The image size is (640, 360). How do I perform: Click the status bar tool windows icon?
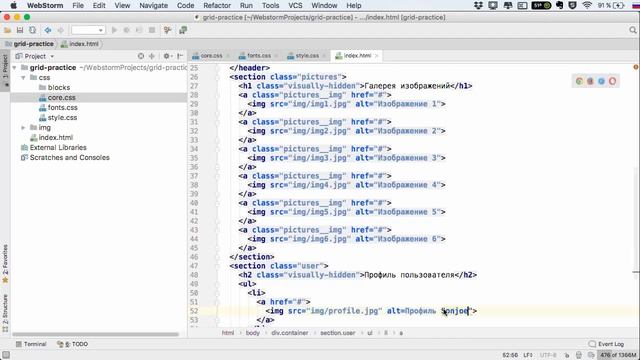[x=6, y=355]
